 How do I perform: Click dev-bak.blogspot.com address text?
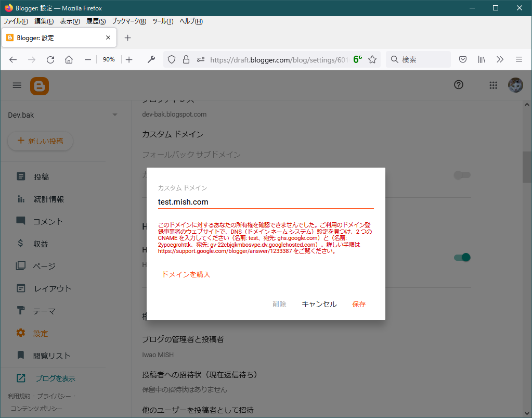[174, 115]
